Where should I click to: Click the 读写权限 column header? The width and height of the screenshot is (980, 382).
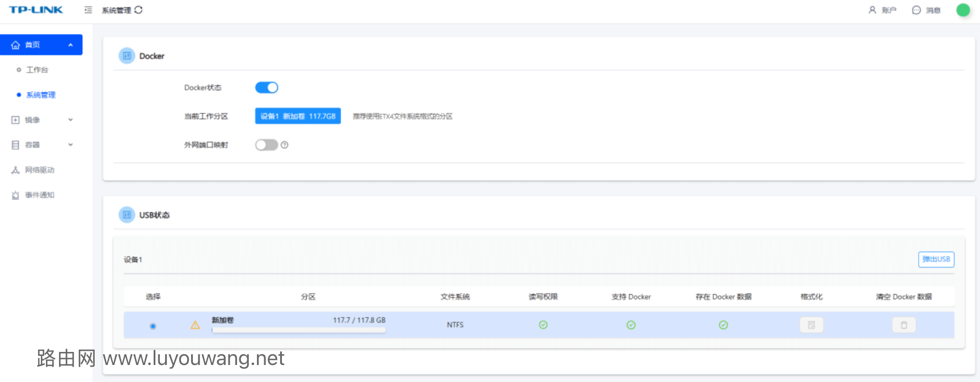(543, 296)
